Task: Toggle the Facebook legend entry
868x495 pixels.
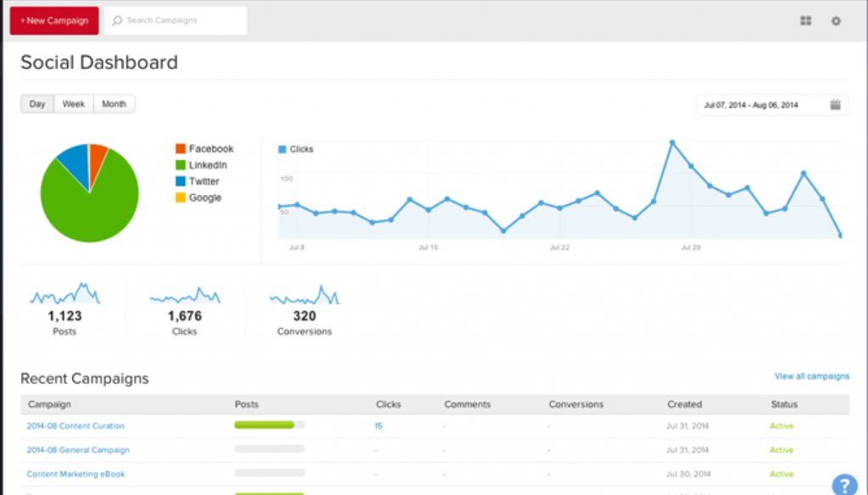Action: pos(203,147)
